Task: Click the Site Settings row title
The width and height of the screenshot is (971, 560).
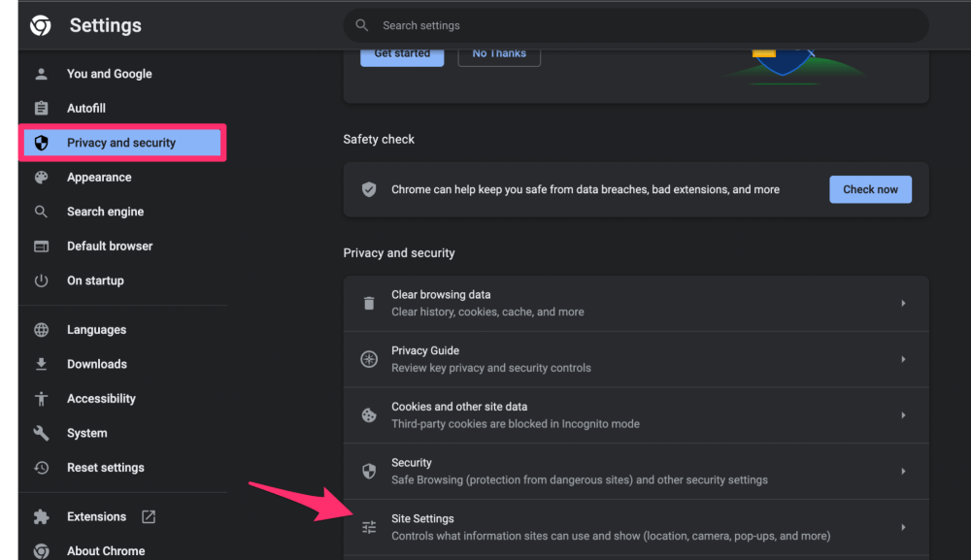Action: click(x=422, y=518)
